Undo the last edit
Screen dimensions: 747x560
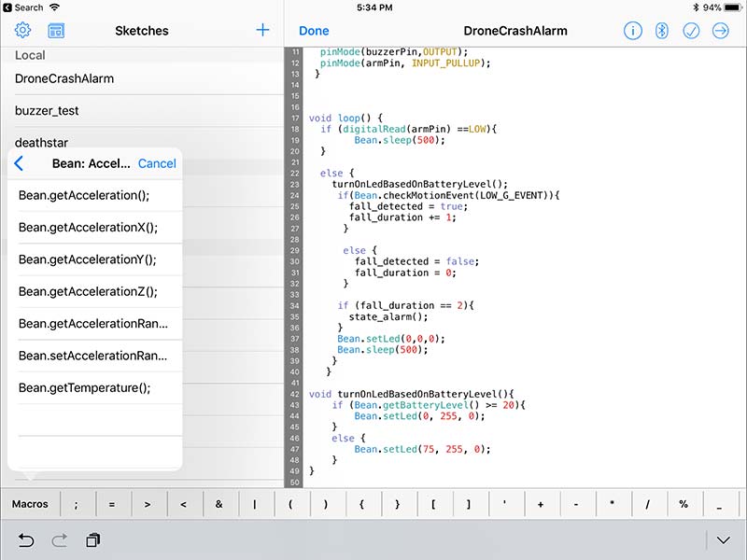pyautogui.click(x=26, y=540)
